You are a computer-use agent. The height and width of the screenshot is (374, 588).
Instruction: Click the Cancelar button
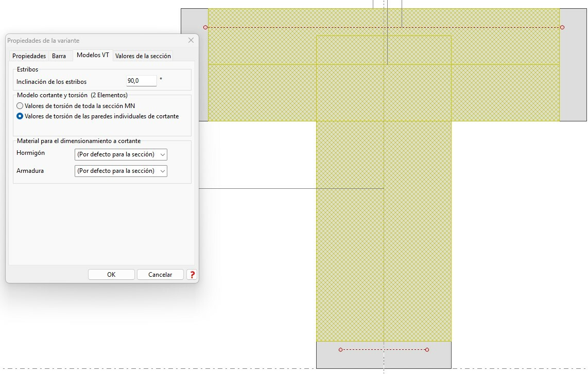click(x=160, y=275)
